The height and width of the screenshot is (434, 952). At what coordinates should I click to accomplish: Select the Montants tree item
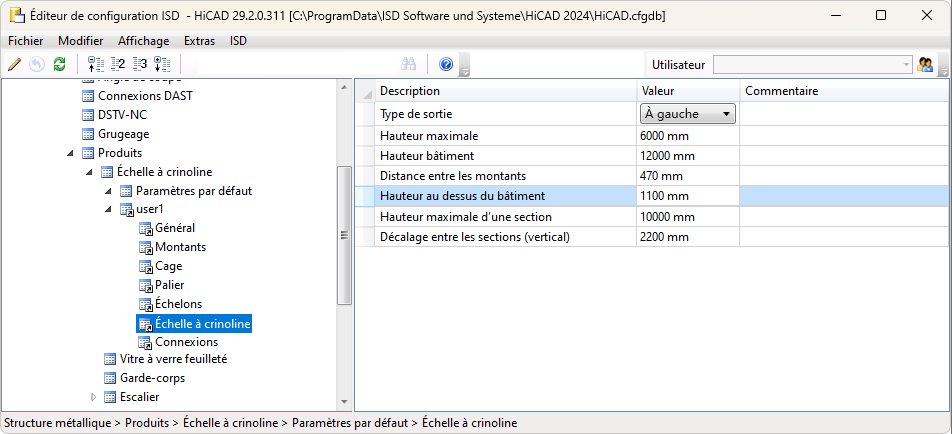[180, 247]
